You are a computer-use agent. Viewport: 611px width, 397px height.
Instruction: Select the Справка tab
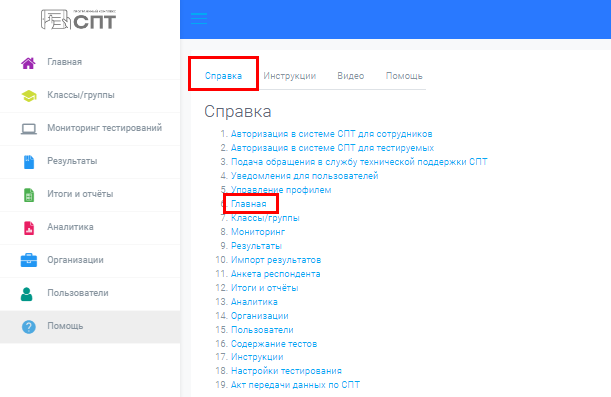coord(223,76)
